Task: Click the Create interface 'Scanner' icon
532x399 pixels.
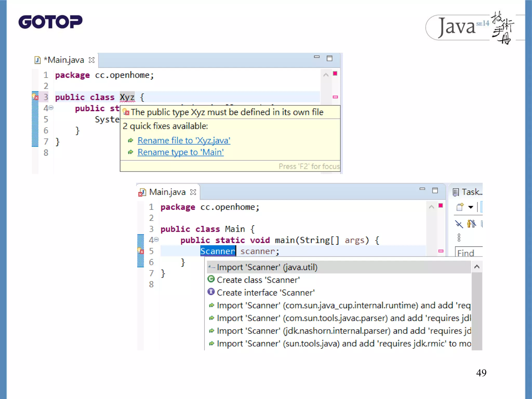Action: pos(211,292)
